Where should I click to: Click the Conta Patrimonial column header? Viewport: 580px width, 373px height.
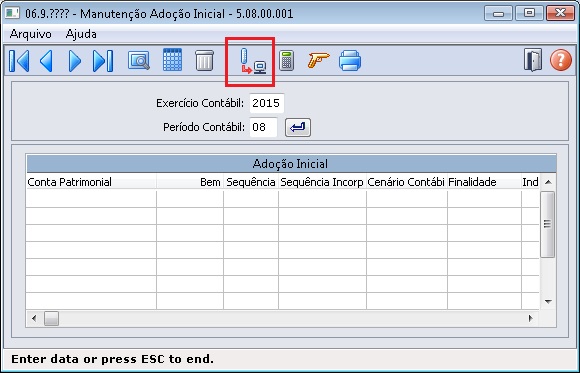point(91,182)
